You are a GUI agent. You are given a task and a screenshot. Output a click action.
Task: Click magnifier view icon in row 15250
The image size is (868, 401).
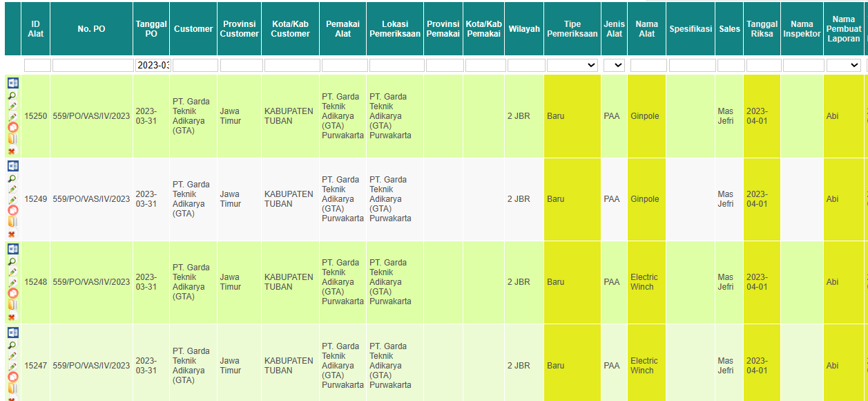12,95
